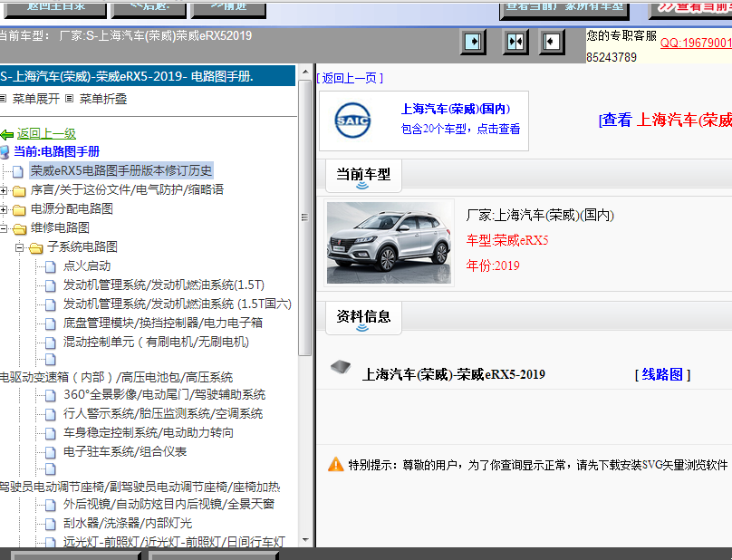Click the tree panel scrollbar down arrow
The image size is (732, 560).
pyautogui.click(x=304, y=540)
